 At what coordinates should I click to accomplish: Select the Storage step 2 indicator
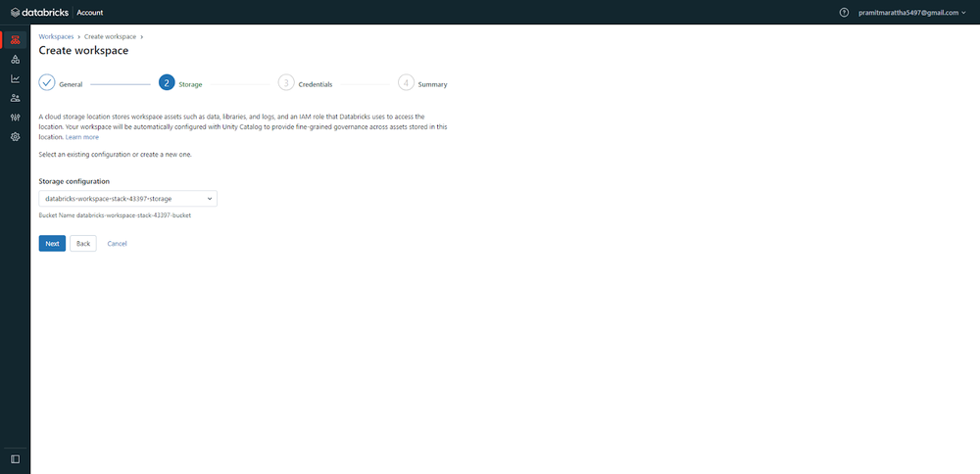click(167, 83)
